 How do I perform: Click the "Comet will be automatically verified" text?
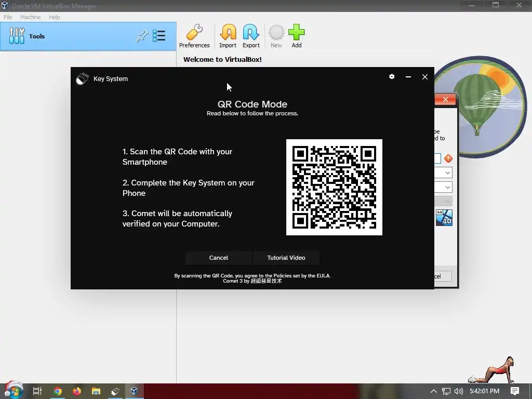[x=177, y=219]
